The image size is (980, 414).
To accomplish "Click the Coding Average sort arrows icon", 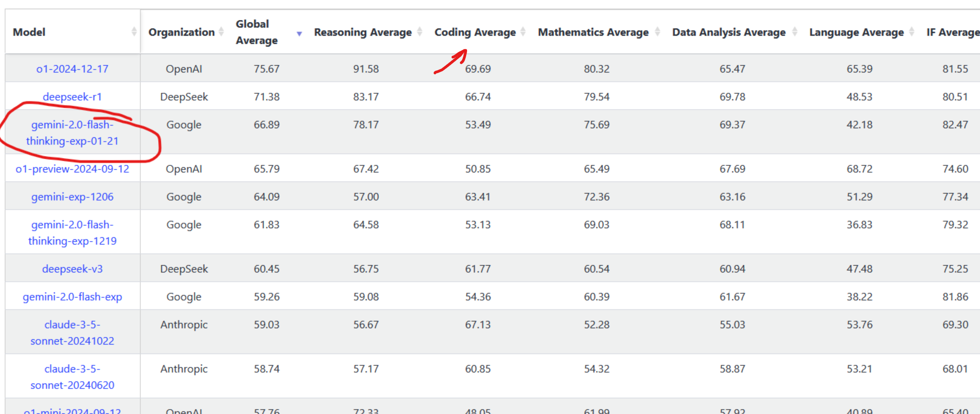I will tap(523, 32).
